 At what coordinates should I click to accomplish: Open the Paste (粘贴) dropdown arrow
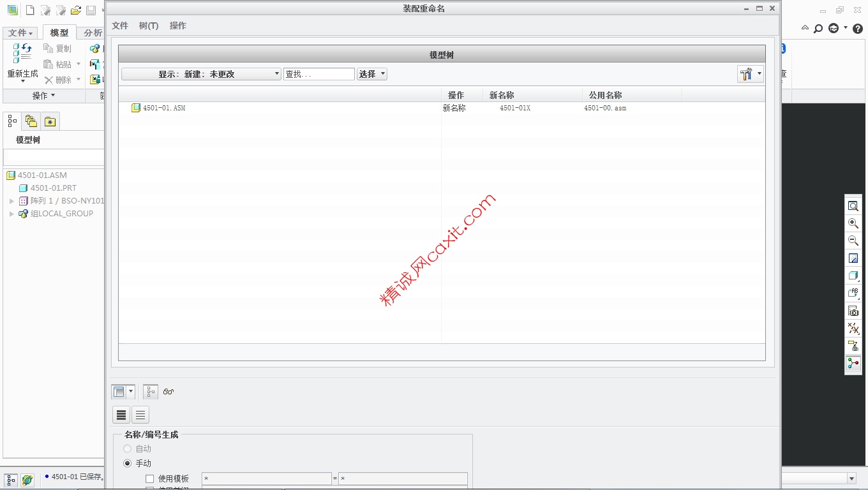(79, 64)
